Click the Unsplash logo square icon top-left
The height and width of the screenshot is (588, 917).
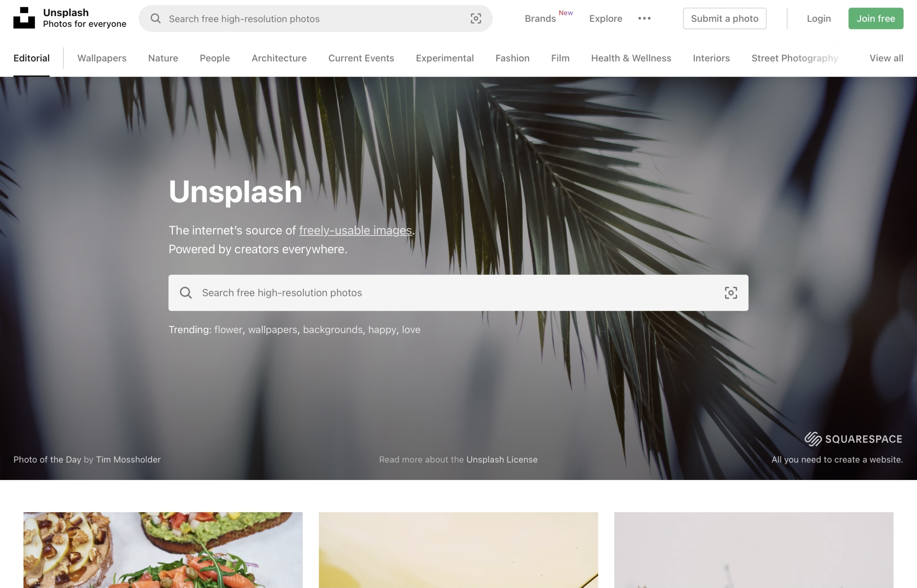24,18
